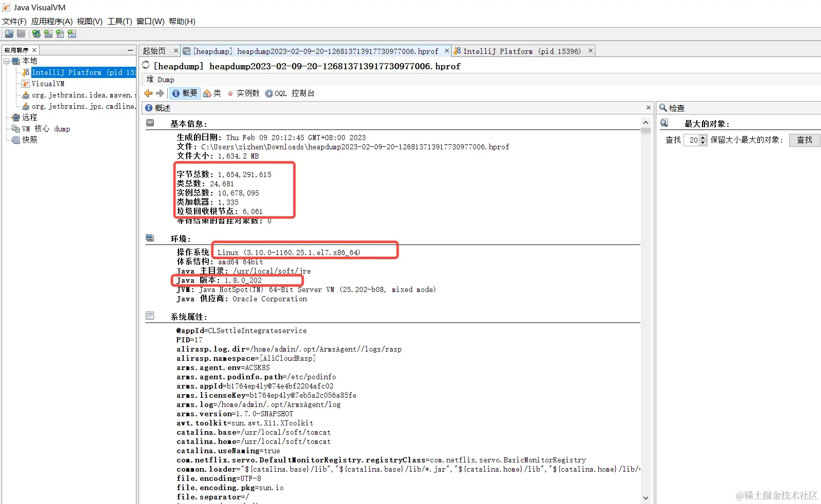The image size is (821, 504).
Task: Click the 远程 remote hosts icon
Action: pos(16,118)
